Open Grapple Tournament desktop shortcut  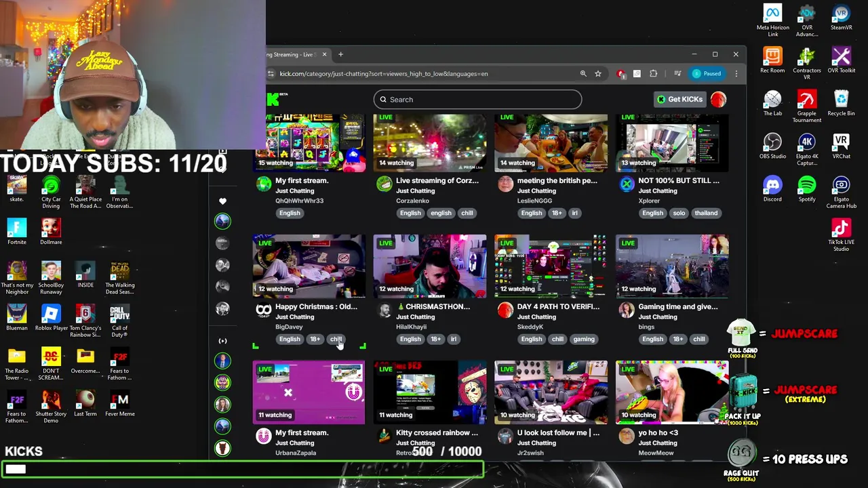[x=806, y=106]
